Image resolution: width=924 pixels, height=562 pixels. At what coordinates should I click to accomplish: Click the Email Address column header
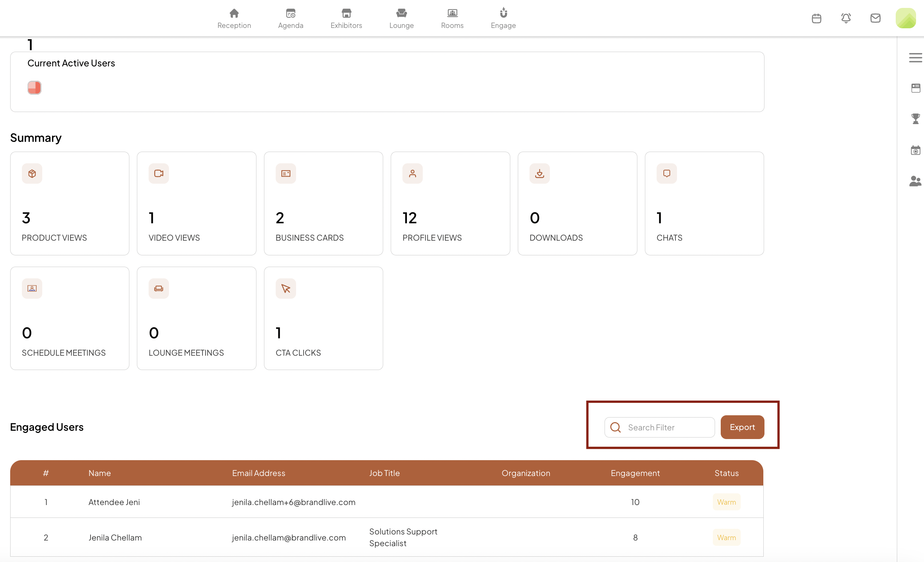click(259, 473)
